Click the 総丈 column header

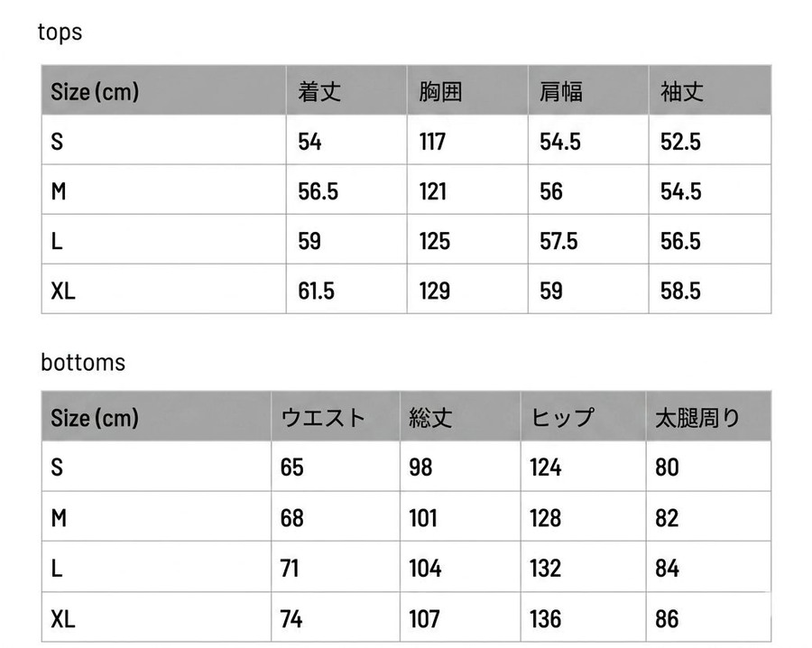point(430,418)
